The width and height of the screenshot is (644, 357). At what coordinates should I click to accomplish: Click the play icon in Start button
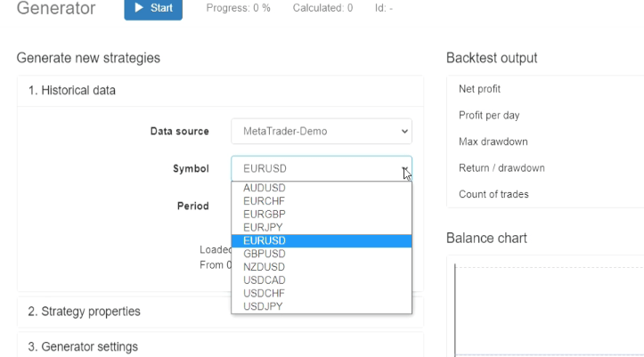139,8
